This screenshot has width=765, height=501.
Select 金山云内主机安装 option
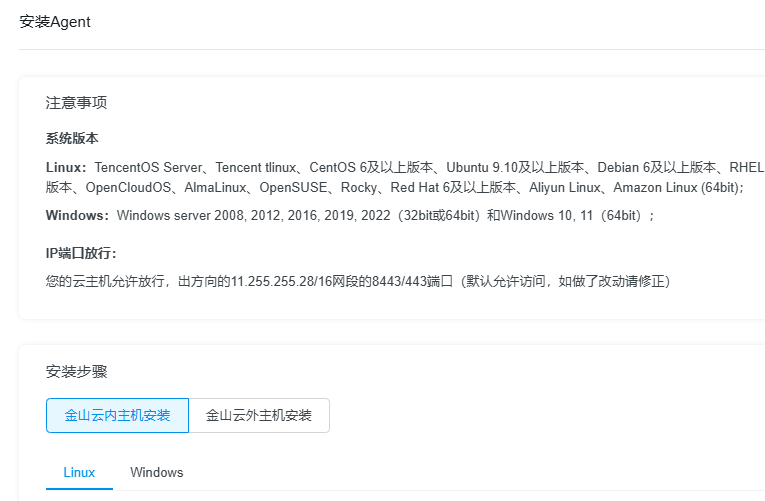[117, 415]
